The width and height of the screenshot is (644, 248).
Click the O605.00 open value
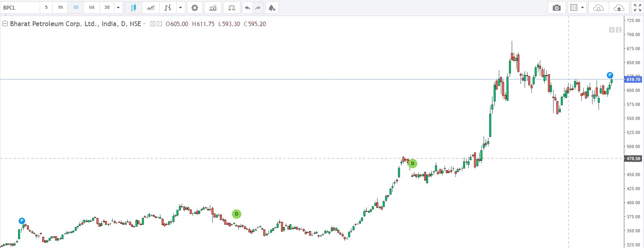tap(177, 24)
